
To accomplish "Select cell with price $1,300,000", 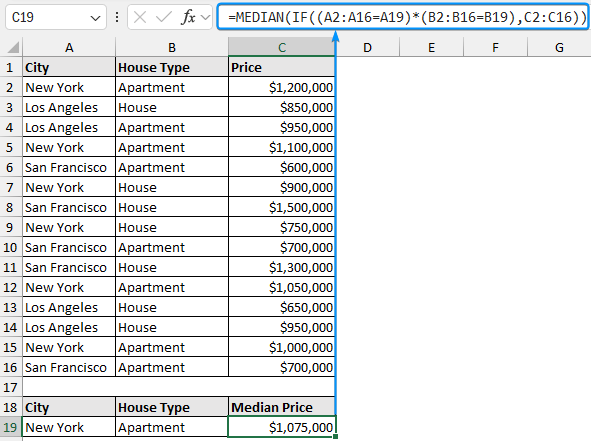I will coord(282,267).
